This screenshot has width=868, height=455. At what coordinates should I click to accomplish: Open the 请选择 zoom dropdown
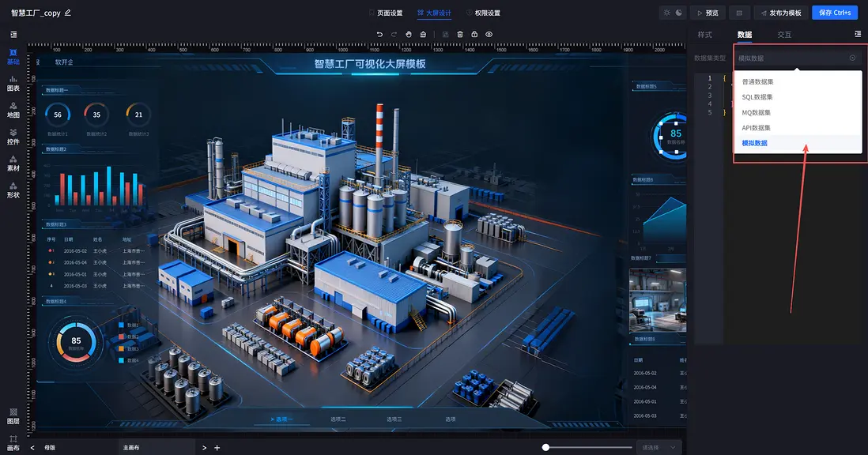coord(659,448)
